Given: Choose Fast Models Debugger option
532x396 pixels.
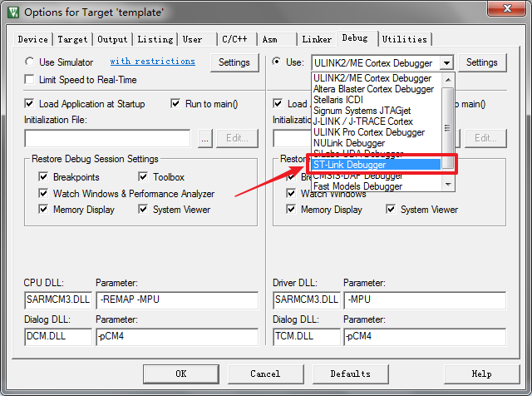Looking at the screenshot, I should pyautogui.click(x=376, y=186).
